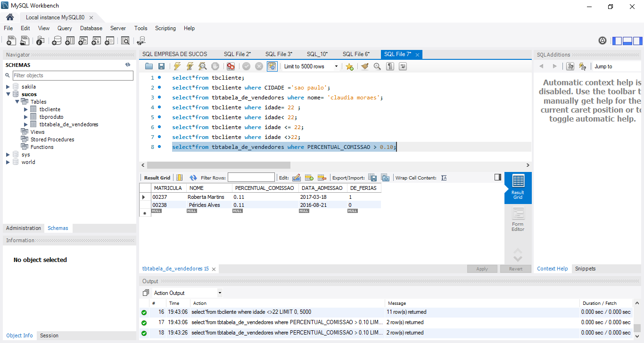Expand the world schema

point(8,162)
